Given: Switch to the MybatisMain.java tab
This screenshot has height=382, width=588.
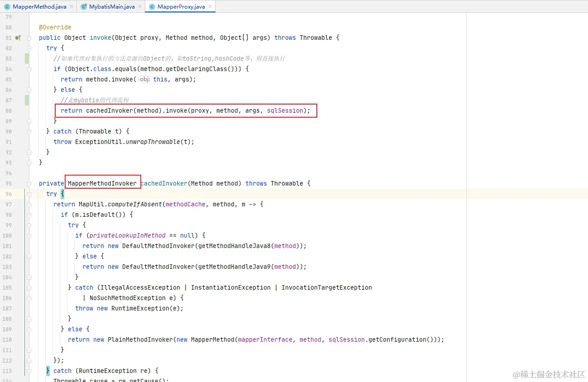Looking at the screenshot, I should coord(111,7).
